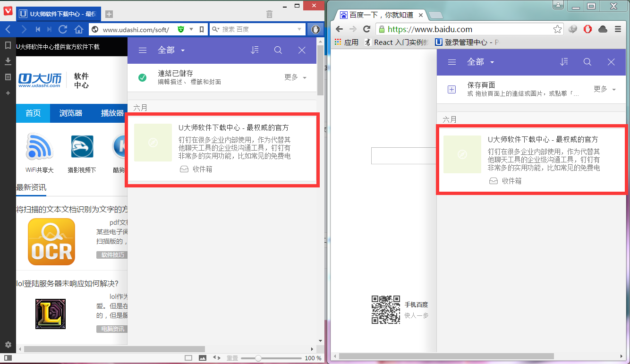Screen dimensions: 630x364
Task: Star bookmark Baidu page in Chrome
Action: click(x=557, y=29)
